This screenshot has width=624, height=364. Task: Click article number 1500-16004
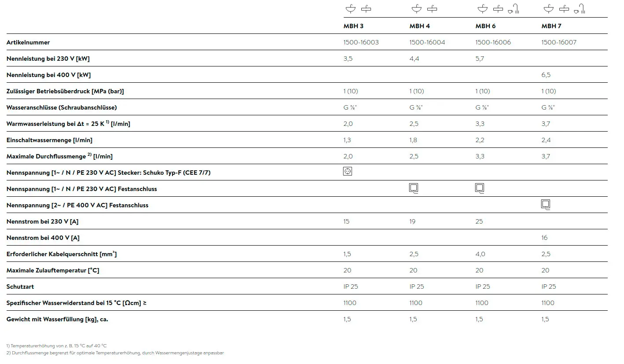[427, 42]
